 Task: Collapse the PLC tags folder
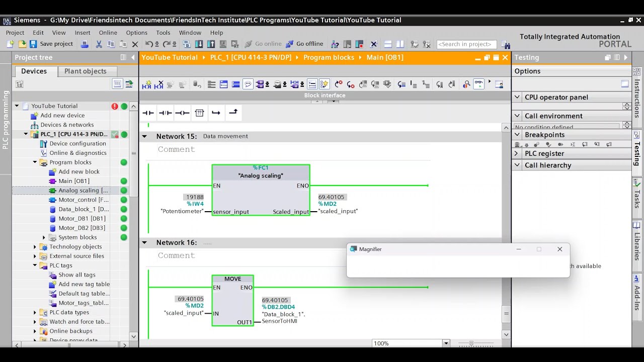click(x=35, y=265)
